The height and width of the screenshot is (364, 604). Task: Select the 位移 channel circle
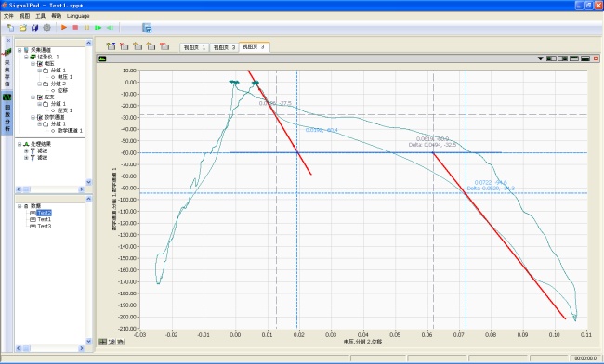tap(53, 90)
